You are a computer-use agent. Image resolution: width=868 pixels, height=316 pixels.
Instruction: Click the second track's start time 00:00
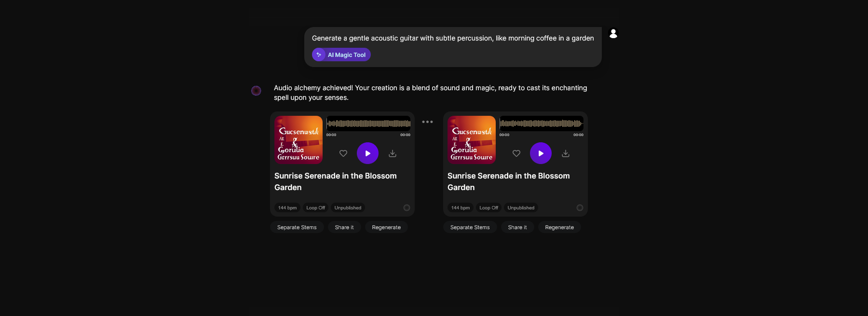coord(504,135)
